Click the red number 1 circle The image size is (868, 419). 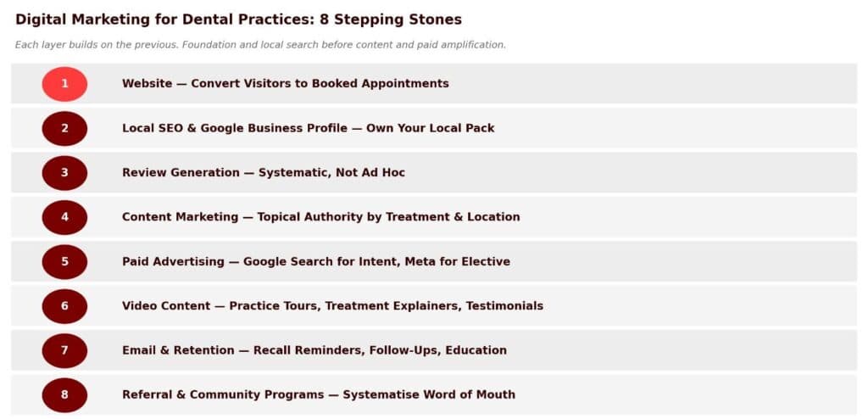(x=64, y=84)
